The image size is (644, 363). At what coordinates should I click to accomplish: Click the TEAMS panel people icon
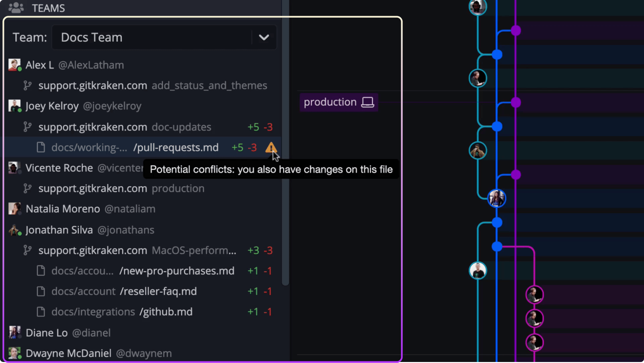[16, 8]
